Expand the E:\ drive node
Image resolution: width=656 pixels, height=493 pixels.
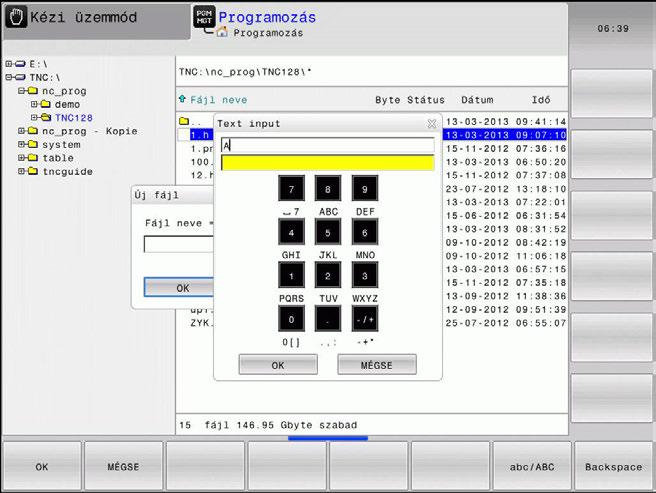pos(9,64)
